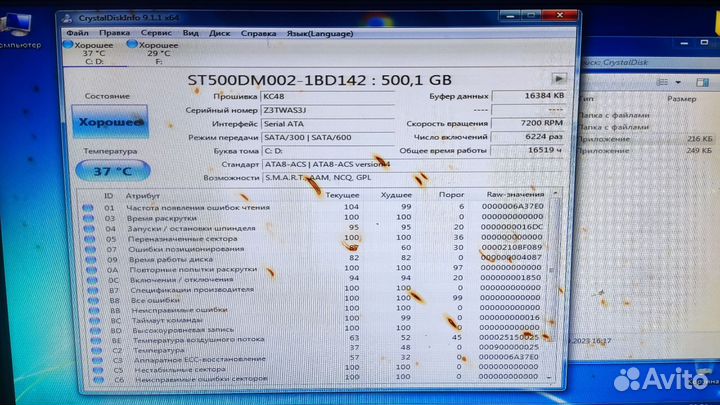Click the Атрибут column header
Viewport: 720px width, 405px height.
tap(143, 196)
